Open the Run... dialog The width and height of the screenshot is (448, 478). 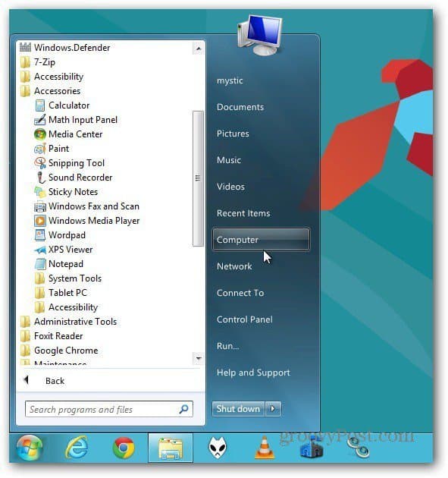click(x=228, y=346)
